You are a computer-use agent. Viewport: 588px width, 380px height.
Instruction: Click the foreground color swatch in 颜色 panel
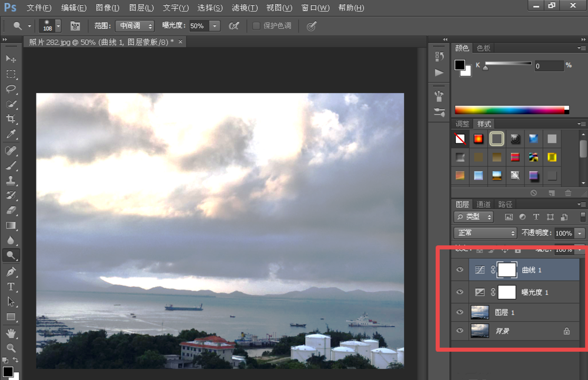click(x=459, y=65)
